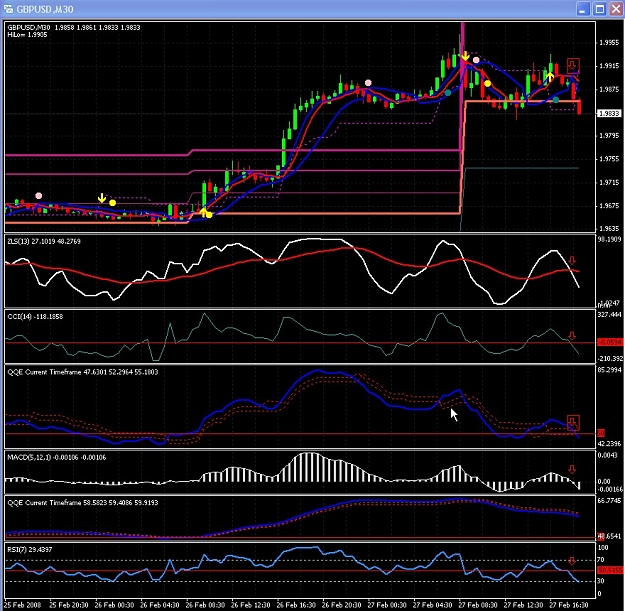Click the 98.1909 scale value of the ZLS pane
Screen dimensions: 625x611
click(x=609, y=239)
